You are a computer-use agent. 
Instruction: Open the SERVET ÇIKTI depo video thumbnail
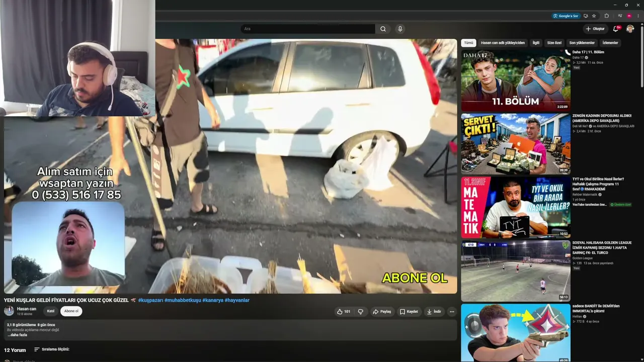(x=516, y=144)
